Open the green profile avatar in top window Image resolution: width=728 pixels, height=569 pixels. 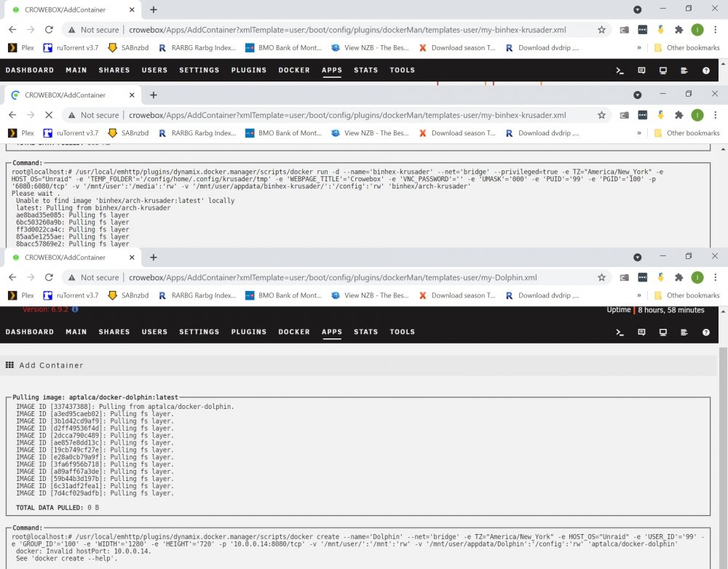coord(697,30)
